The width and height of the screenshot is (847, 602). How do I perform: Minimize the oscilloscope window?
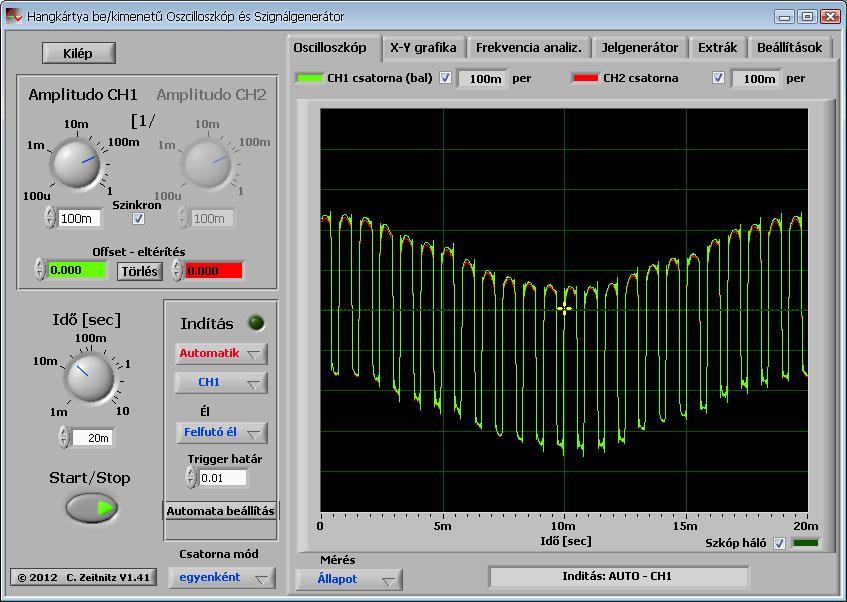point(784,17)
